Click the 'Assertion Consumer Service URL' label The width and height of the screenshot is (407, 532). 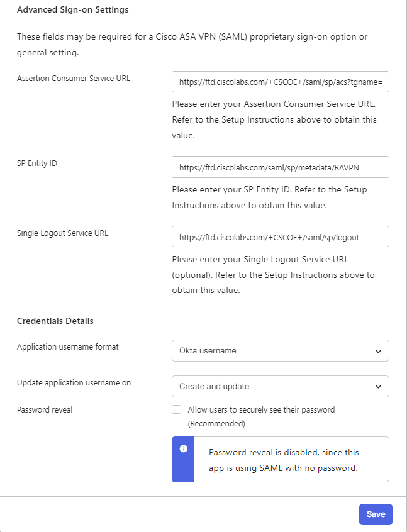tap(73, 79)
